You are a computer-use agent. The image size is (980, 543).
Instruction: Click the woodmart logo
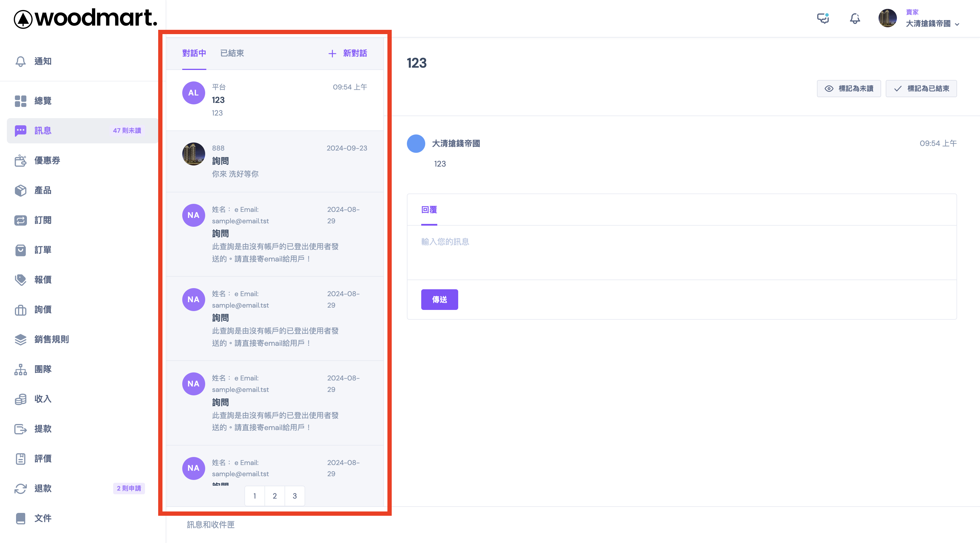click(x=85, y=18)
